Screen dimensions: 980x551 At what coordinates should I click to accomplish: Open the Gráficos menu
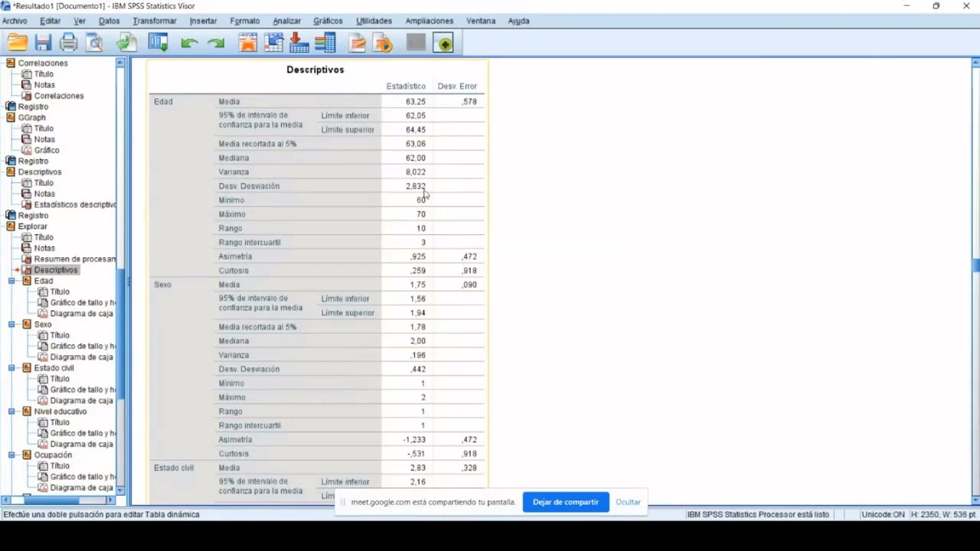coord(328,21)
